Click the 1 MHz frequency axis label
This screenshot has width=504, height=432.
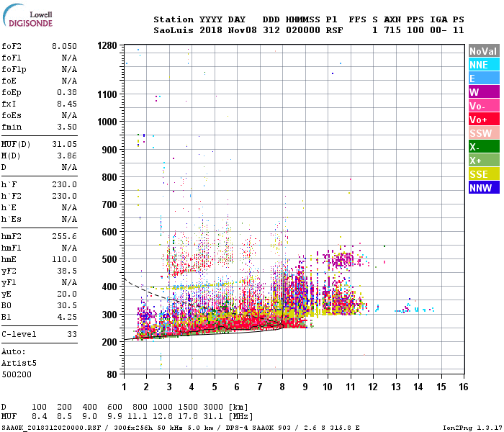click(x=124, y=387)
